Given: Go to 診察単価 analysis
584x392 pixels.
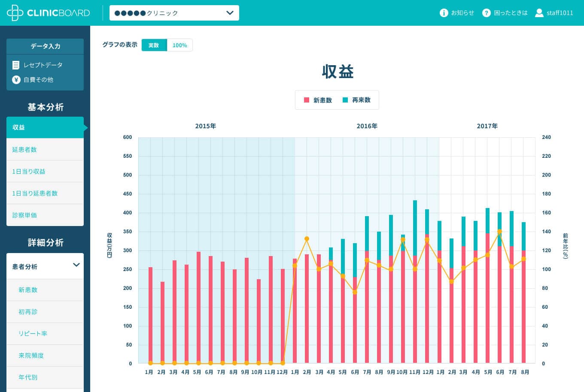Looking at the screenshot, I should [x=24, y=215].
